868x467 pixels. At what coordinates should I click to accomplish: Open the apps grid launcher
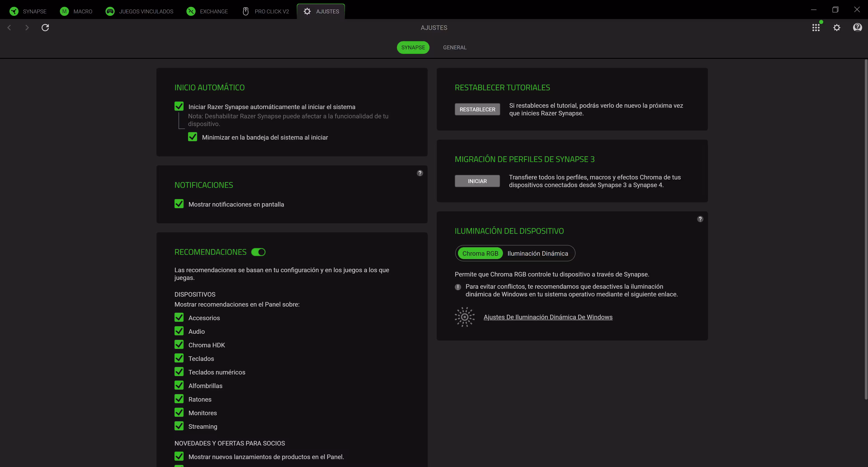(x=816, y=28)
